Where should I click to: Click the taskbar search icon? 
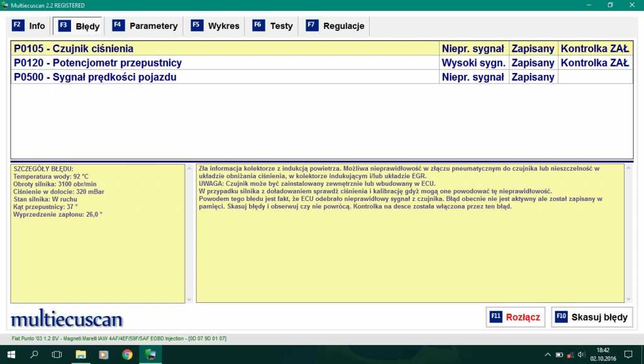point(35,355)
